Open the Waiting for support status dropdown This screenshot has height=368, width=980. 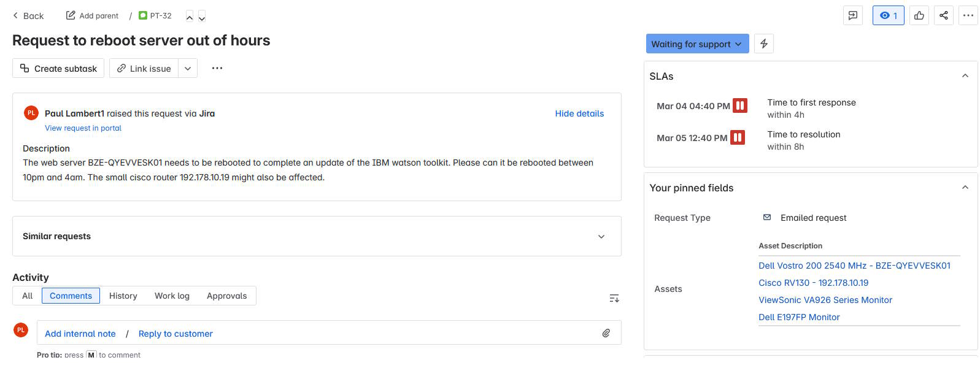[696, 44]
